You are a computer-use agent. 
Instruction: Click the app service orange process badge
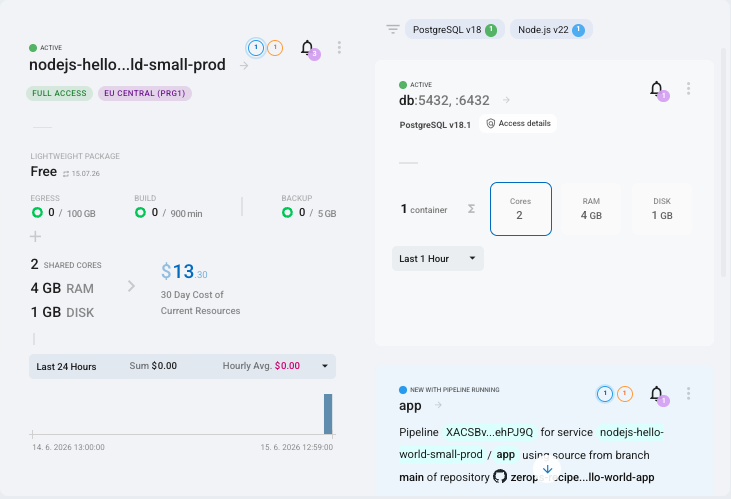(x=625, y=394)
